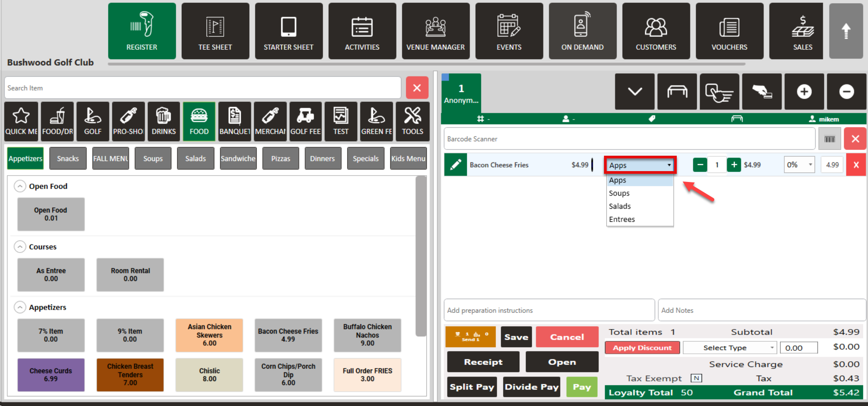Viewport: 868px width, 406px height.
Task: Increase Bacon Cheese Fries quantity
Action: tap(734, 165)
